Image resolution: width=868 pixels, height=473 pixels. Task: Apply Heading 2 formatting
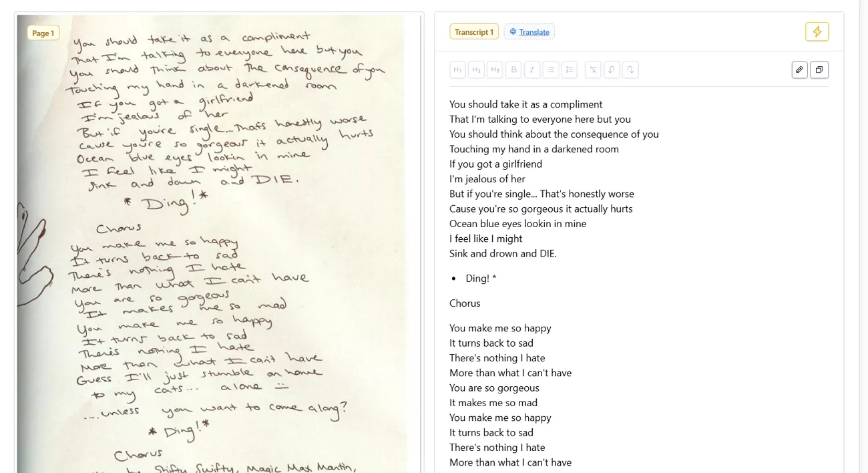pyautogui.click(x=476, y=69)
